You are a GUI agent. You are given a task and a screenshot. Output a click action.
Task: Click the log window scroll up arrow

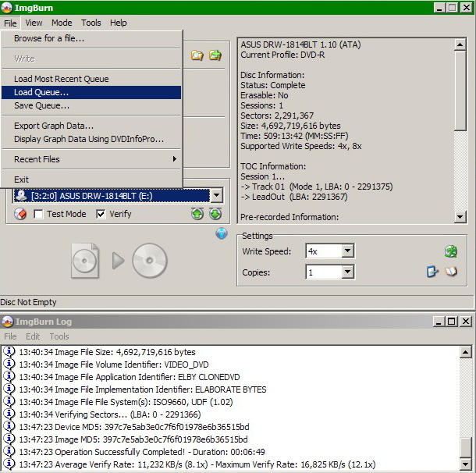coord(465,352)
